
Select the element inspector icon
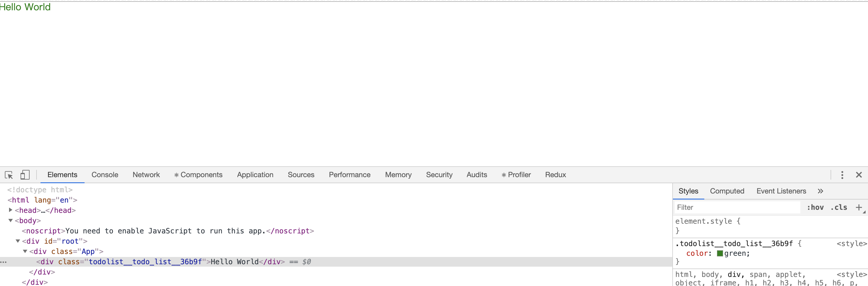click(8, 175)
